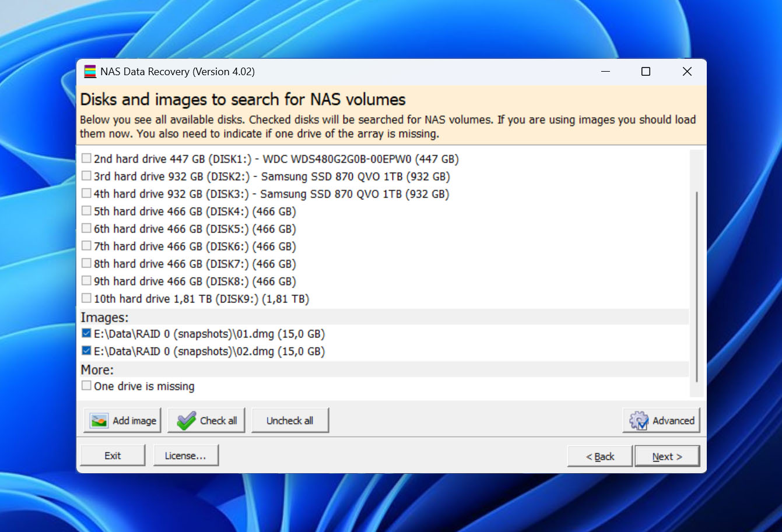Click the NAS Data Recovery title bar icon
782x532 pixels.
coord(91,71)
